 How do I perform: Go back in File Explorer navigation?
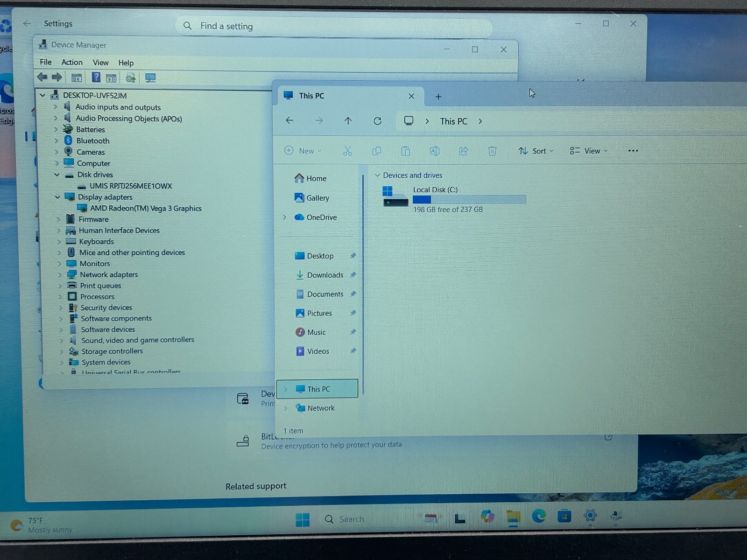pyautogui.click(x=289, y=120)
